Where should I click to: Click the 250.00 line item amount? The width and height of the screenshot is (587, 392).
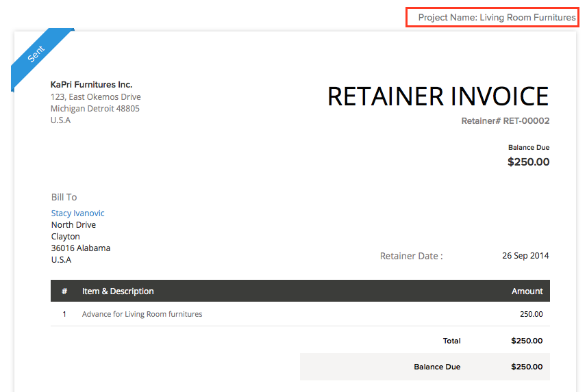532,314
